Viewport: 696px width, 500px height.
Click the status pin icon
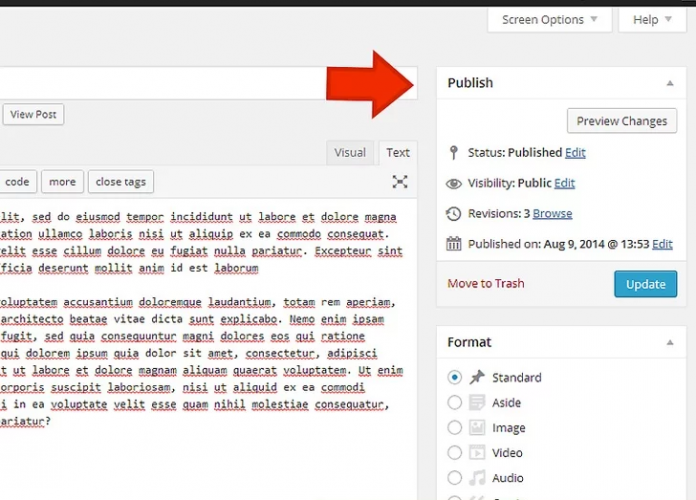point(454,153)
